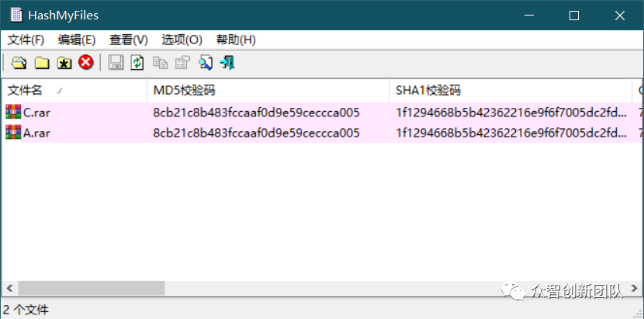Viewport: 644px width, 319px height.
Task: Click the Add Files toolbar icon
Action: pyautogui.click(x=19, y=63)
